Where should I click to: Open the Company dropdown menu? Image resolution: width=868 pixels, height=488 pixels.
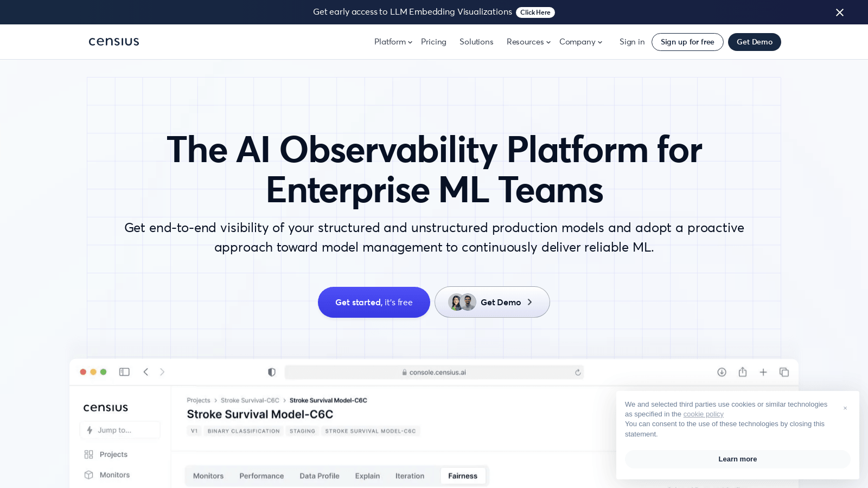580,42
